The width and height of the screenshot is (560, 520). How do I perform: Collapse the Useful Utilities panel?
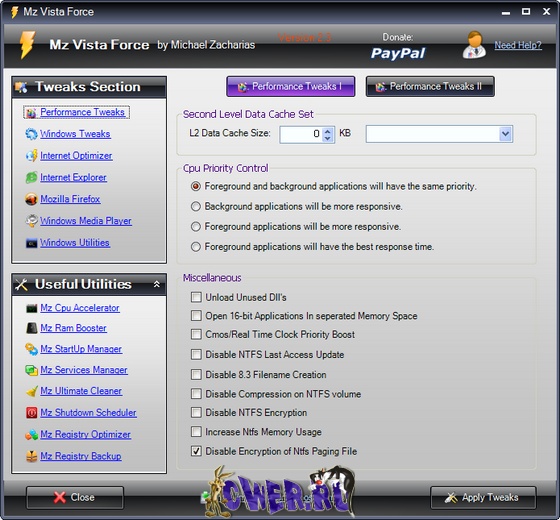(x=156, y=284)
